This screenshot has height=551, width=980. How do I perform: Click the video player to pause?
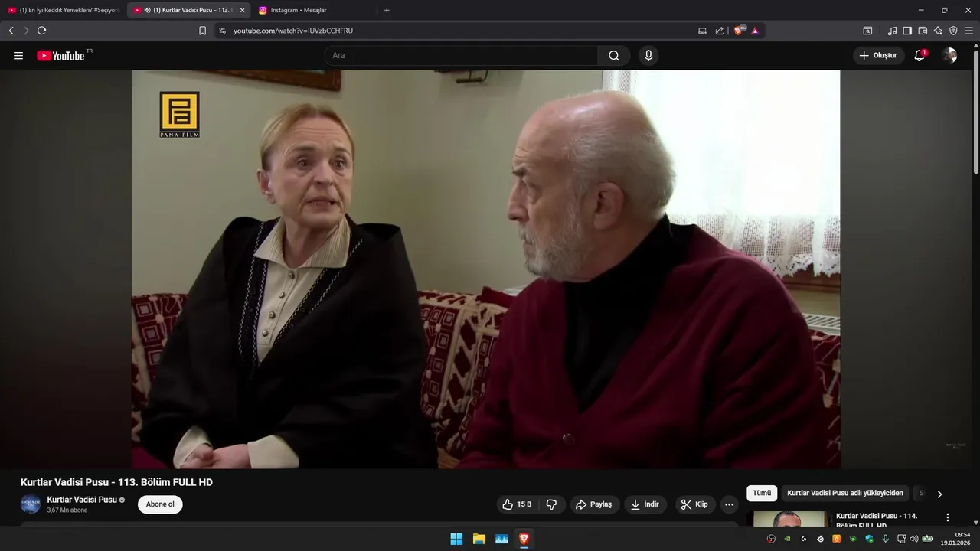485,269
